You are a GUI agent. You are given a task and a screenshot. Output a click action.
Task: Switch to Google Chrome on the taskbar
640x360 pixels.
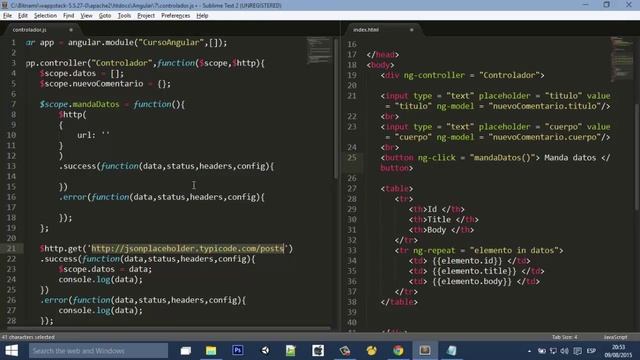pyautogui.click(x=398, y=351)
